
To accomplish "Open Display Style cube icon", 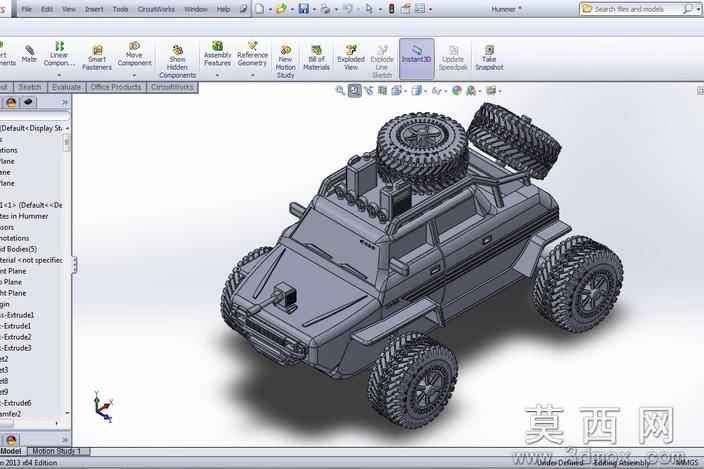I will 416,91.
